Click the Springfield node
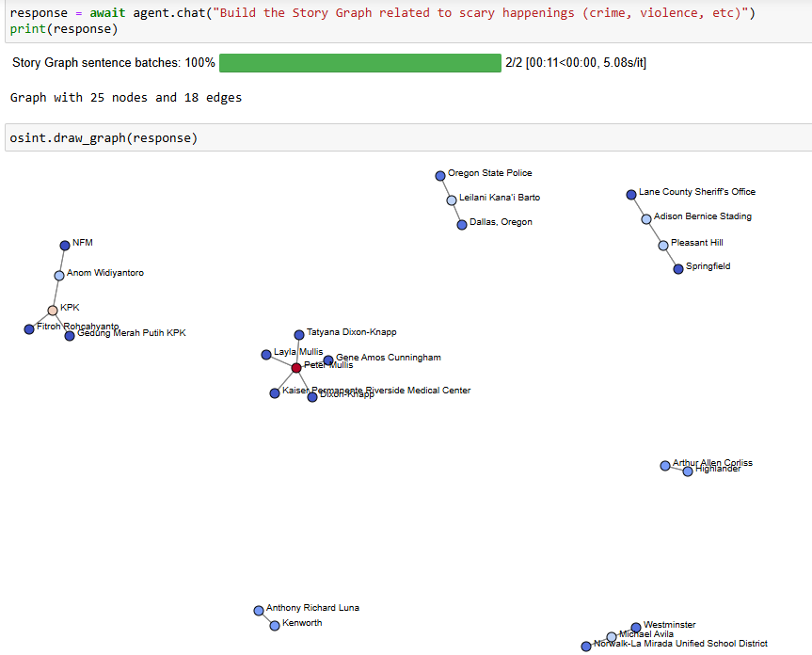The image size is (812, 655). coord(678,269)
